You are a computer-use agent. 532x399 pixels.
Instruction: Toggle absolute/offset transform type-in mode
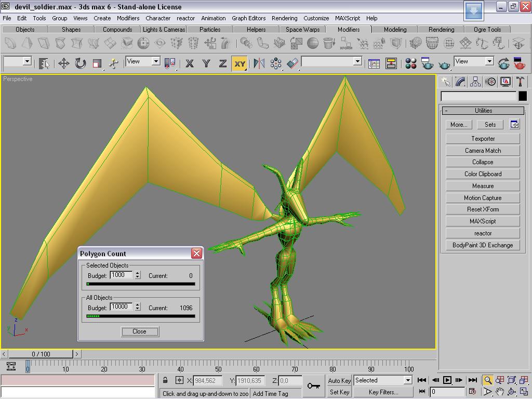(179, 380)
